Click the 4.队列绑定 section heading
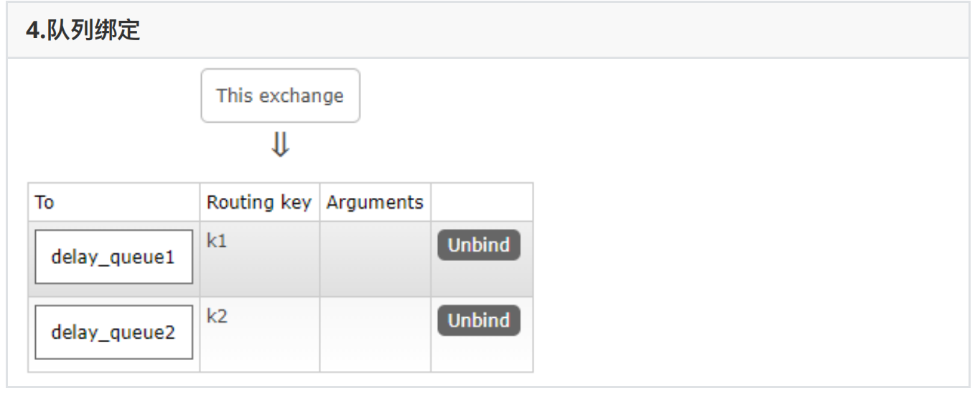The width and height of the screenshot is (980, 396). [83, 32]
